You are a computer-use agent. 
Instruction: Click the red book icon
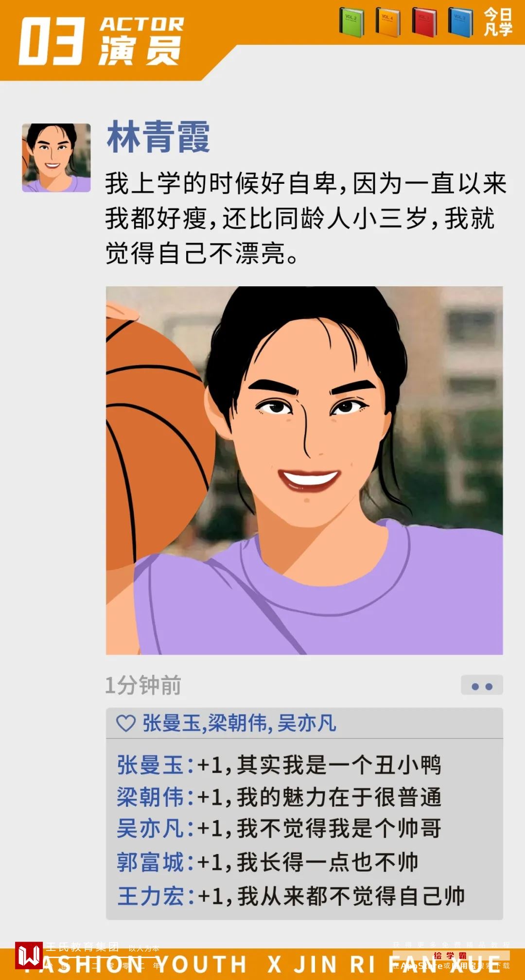424,22
